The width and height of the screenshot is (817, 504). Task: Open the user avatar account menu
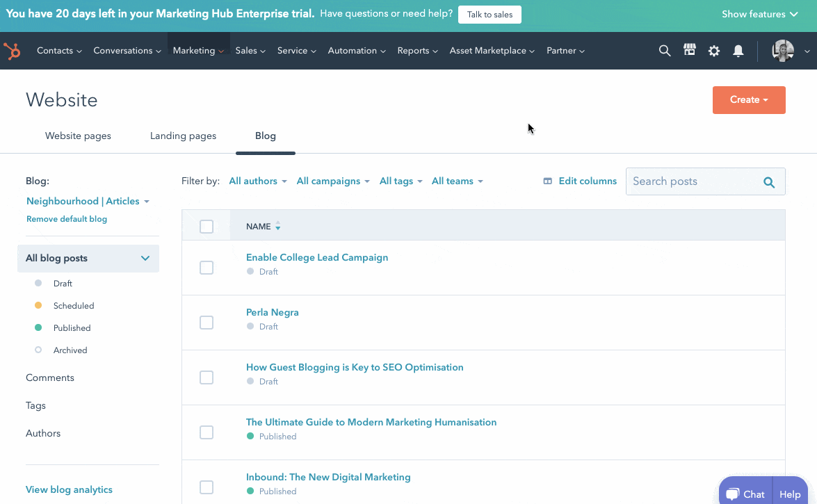click(x=783, y=51)
